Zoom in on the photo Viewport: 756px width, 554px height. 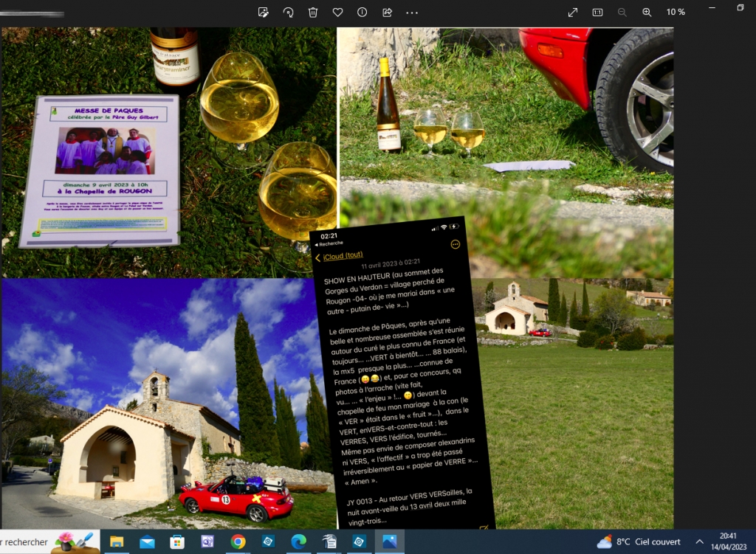click(647, 13)
